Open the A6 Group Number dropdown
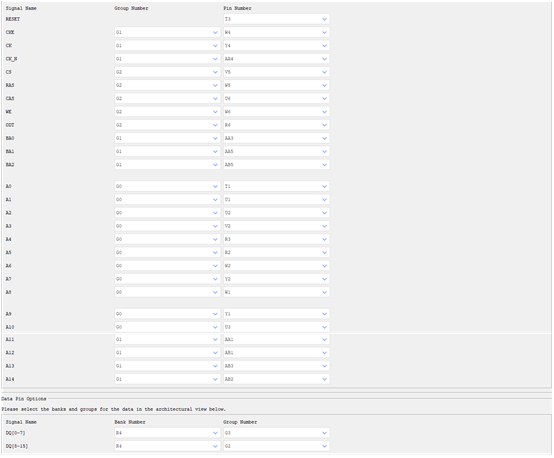Screen dimensions: 554x458 point(167,266)
